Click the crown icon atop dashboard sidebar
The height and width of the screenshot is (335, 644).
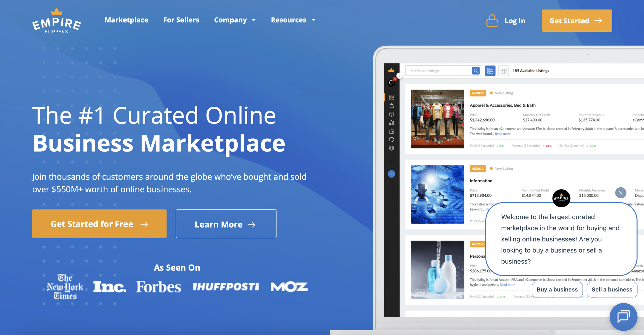click(391, 70)
